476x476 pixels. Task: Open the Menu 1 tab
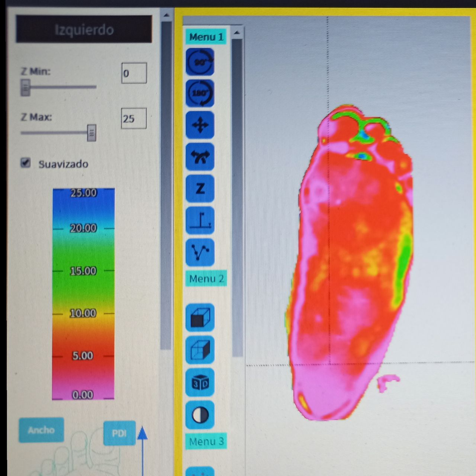(x=206, y=37)
